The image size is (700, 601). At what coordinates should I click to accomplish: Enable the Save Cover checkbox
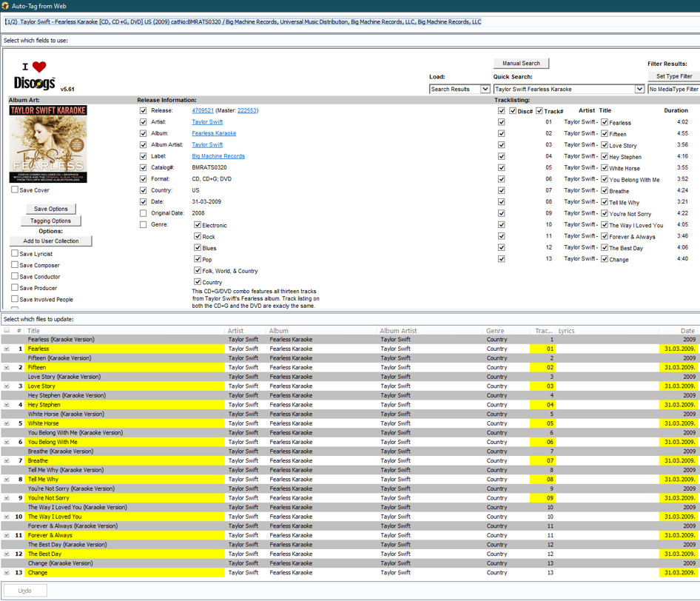(15, 190)
